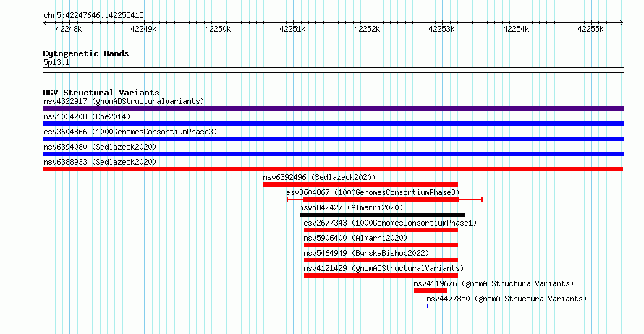Click the 42255k ruler position
Viewport: 644px width, 334px height.
[590, 29]
